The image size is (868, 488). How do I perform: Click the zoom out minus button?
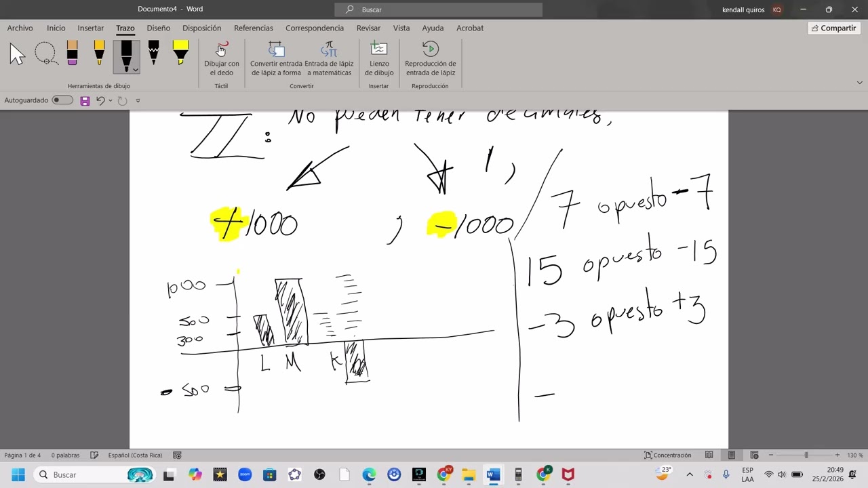tap(771, 455)
